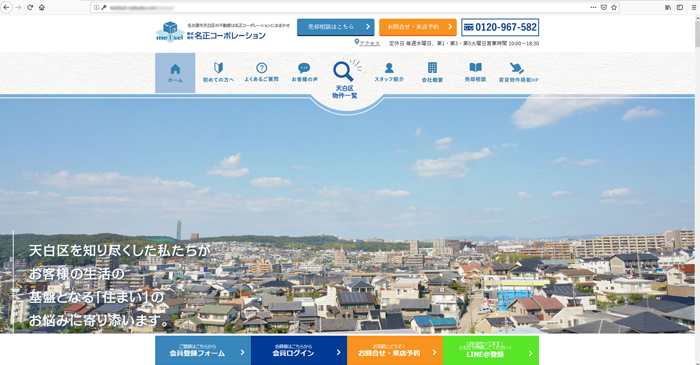Screen dimensions: 700x365
Task: Click the green LINE@登録 banner
Action: click(x=491, y=350)
